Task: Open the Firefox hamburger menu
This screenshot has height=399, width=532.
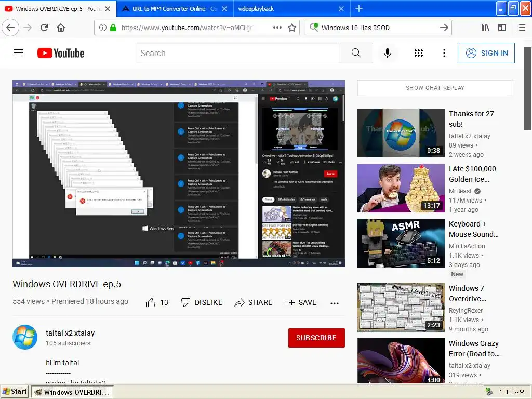Action: click(x=522, y=28)
